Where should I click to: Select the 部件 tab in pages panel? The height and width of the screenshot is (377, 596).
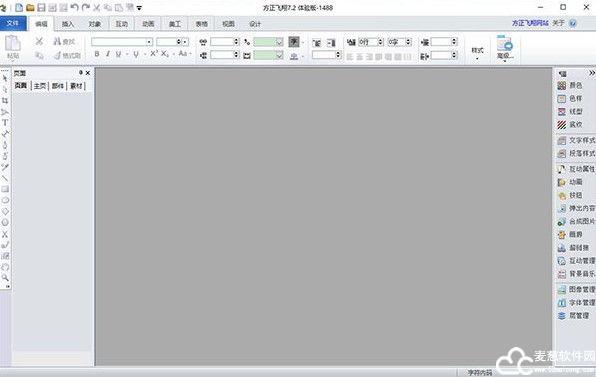57,86
